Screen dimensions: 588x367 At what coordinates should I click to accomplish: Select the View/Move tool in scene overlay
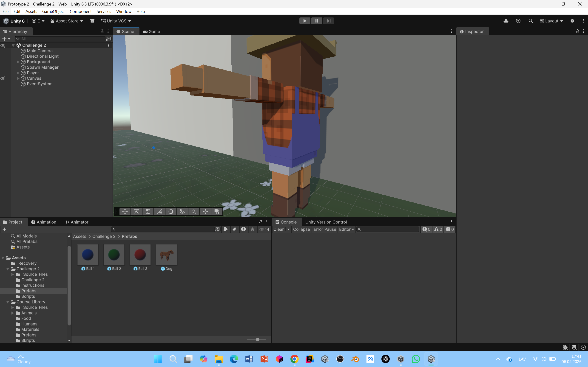click(x=125, y=212)
